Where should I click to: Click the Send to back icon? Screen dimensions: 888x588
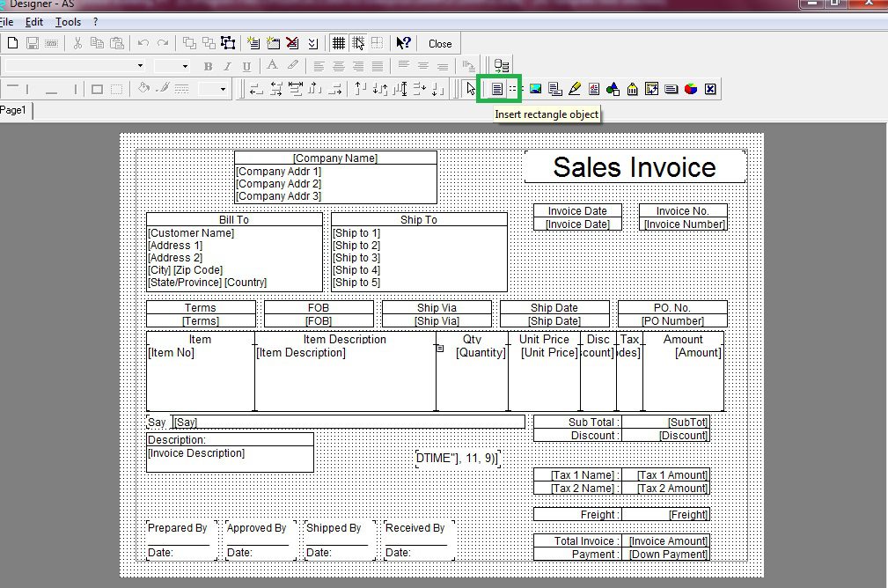tap(209, 43)
